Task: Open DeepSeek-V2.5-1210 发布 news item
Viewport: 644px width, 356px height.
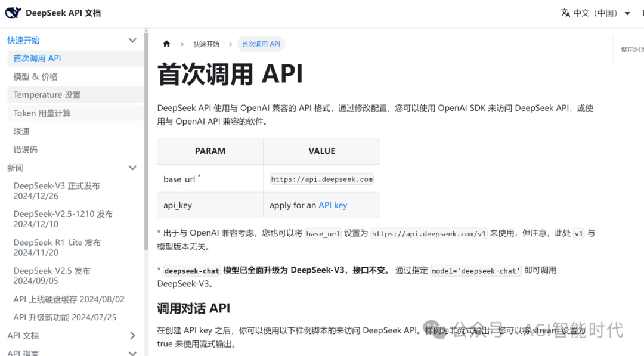Action: (x=75, y=219)
